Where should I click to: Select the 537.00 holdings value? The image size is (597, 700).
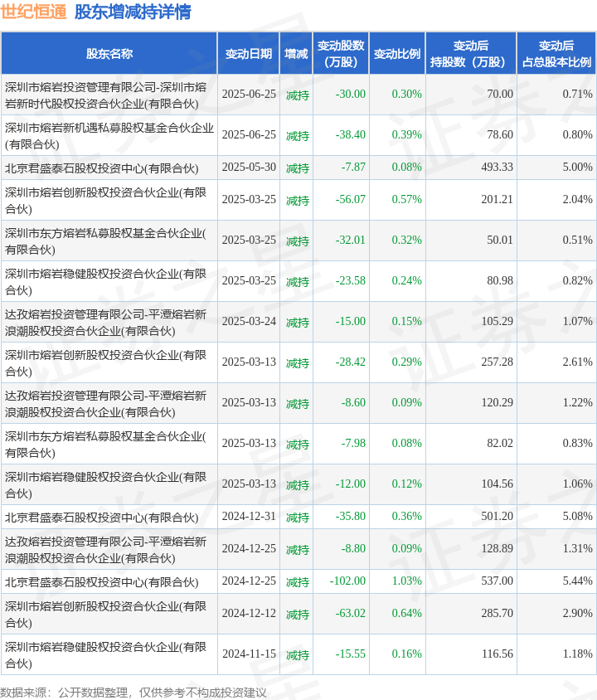[x=497, y=581]
